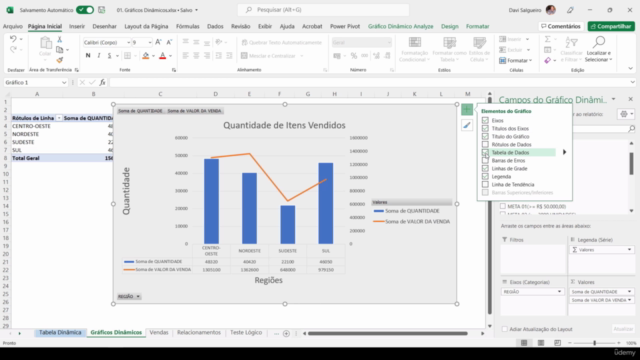Click the Undo arrow icon
Image resolution: width=640 pixels, height=360 pixels.
pos(13,39)
